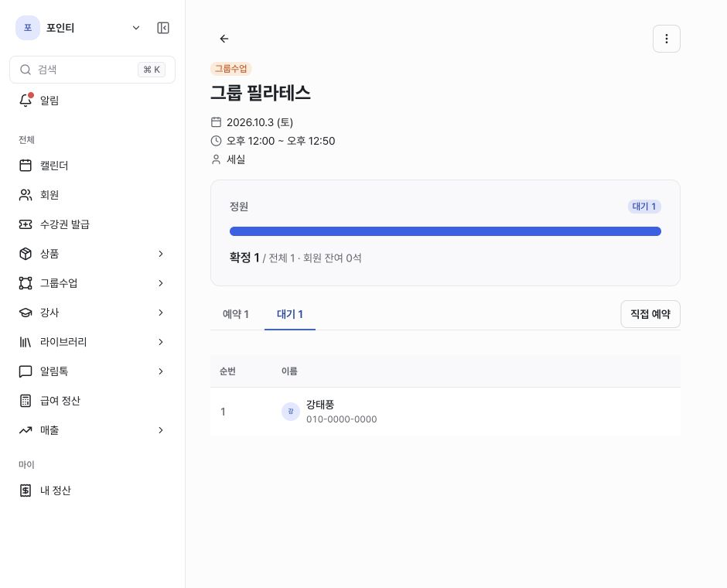Open 급여 정산 calculator icon
Viewport: 727px width, 588px height.
pos(26,401)
